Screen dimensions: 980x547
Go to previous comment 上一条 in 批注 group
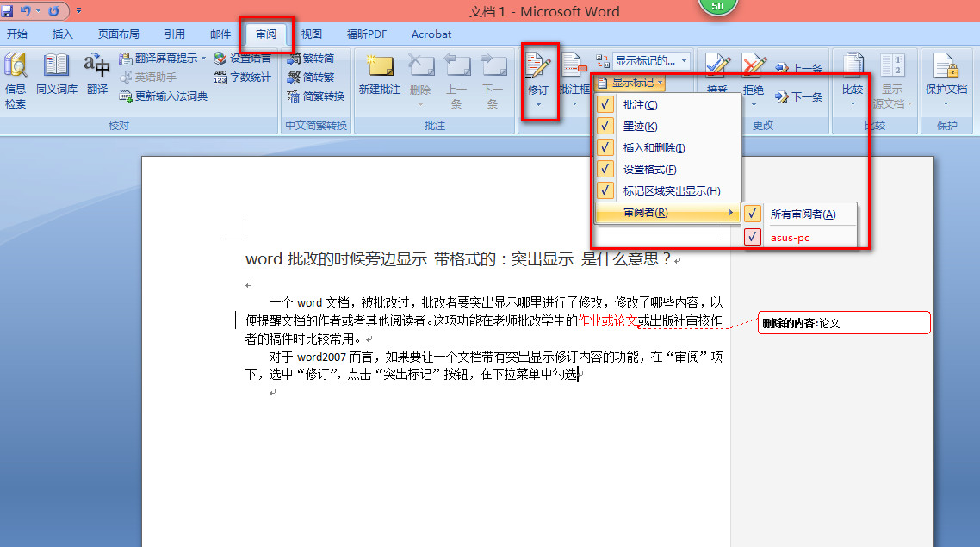457,81
